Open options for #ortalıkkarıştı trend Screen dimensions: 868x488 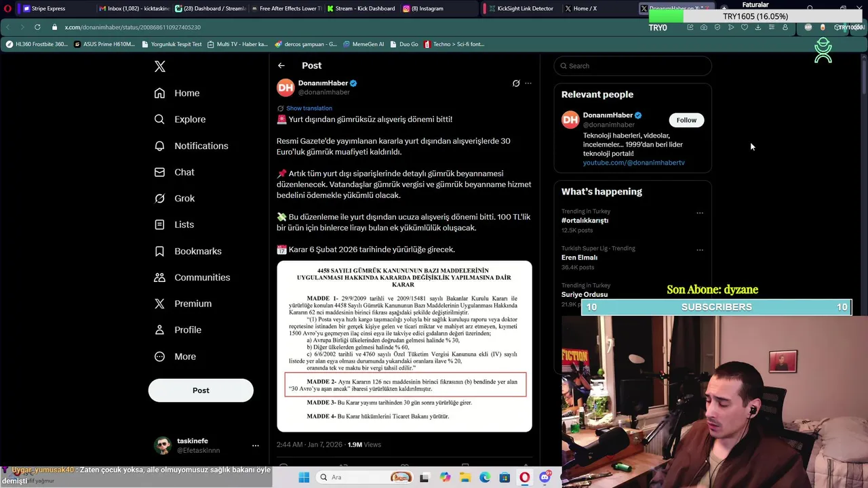pos(700,213)
